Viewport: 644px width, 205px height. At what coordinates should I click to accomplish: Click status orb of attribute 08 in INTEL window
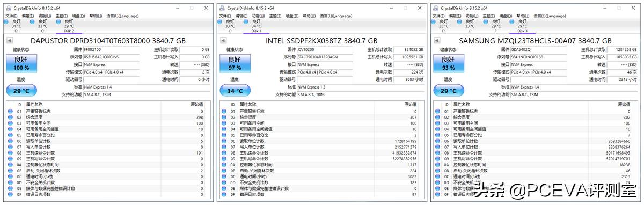point(224,153)
